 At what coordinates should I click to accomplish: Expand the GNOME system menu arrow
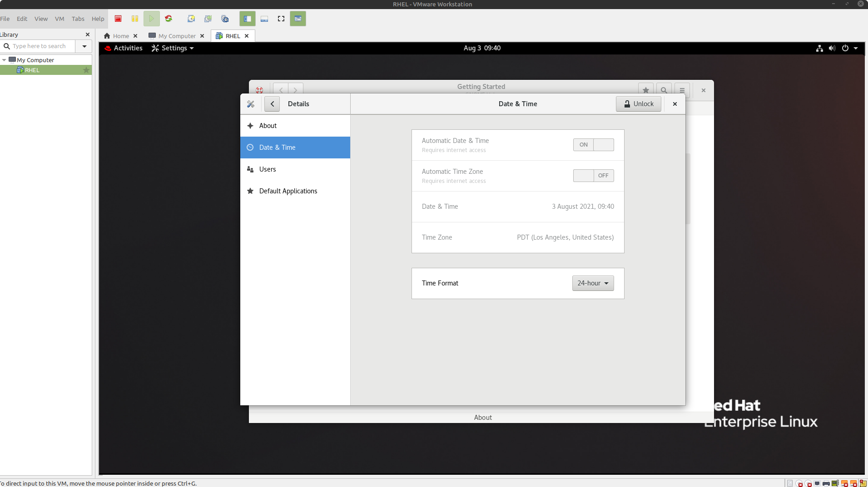pos(856,48)
